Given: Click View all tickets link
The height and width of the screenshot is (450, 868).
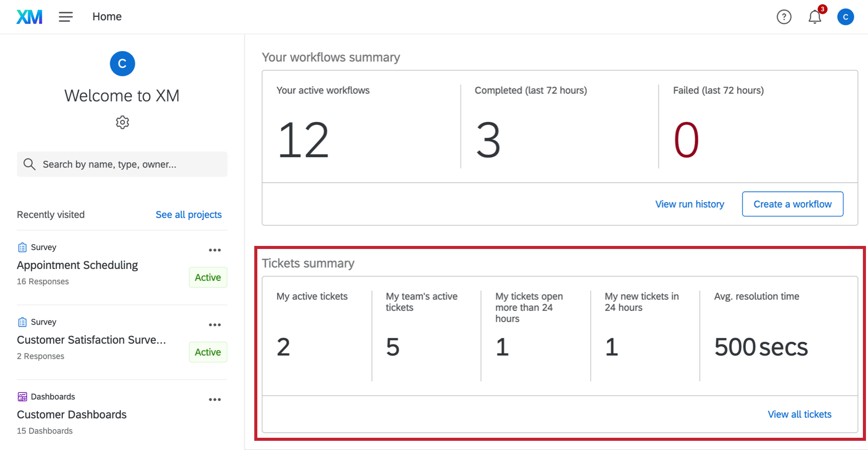Looking at the screenshot, I should click(x=800, y=414).
